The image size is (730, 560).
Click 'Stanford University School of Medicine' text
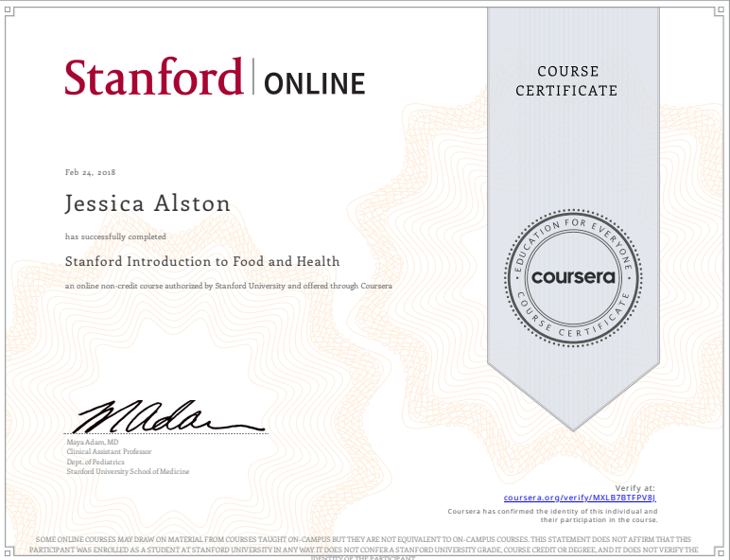[x=128, y=471]
